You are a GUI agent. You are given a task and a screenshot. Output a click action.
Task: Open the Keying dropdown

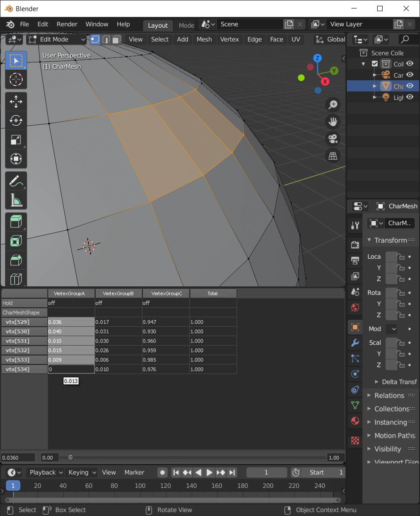81,473
